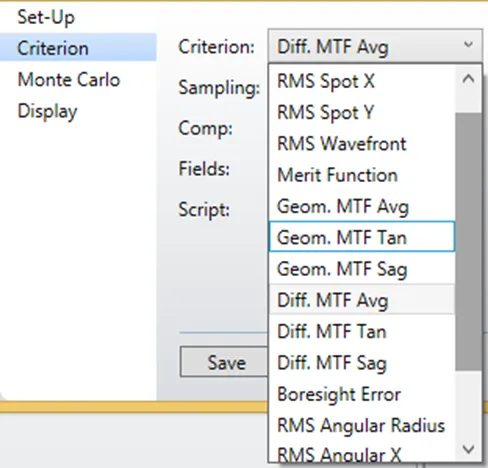Open the Display section
The height and width of the screenshot is (468, 488).
pos(47,111)
